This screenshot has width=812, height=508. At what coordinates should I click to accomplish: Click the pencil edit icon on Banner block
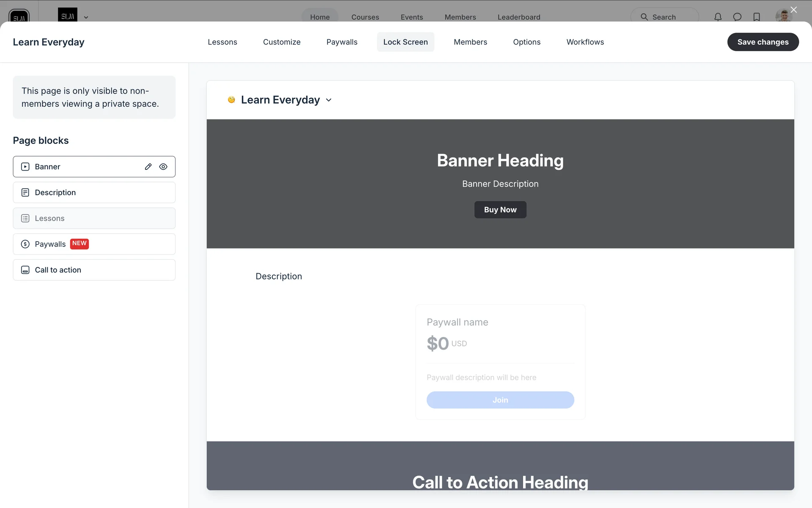[x=148, y=167]
